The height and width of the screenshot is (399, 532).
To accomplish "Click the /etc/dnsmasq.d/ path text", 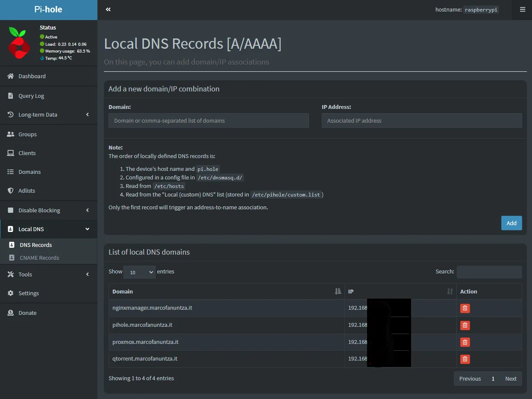I will pyautogui.click(x=220, y=178).
